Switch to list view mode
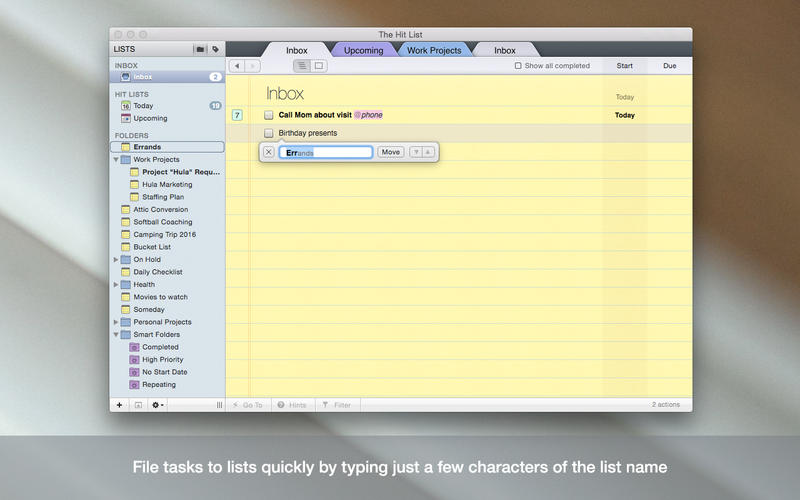This screenshot has width=800, height=500. [302, 65]
